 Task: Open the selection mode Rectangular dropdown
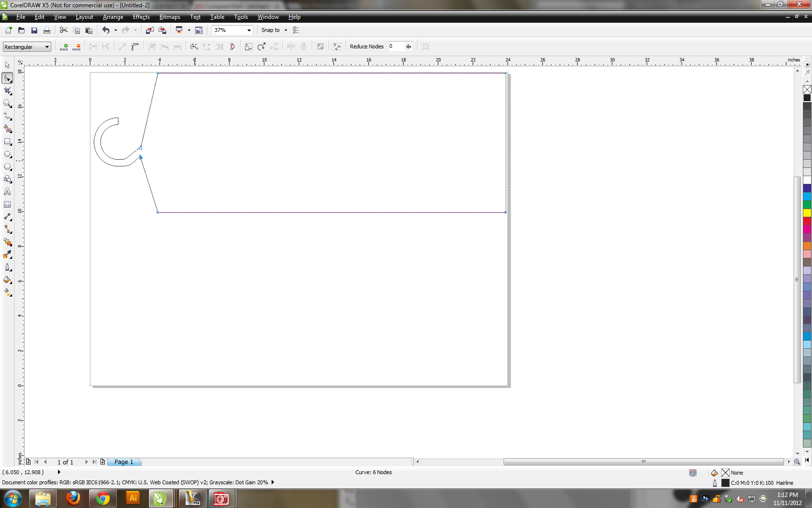[27, 47]
